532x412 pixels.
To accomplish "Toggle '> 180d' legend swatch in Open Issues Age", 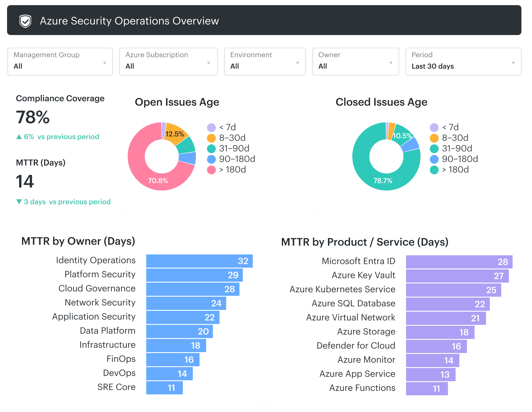I will coord(211,170).
